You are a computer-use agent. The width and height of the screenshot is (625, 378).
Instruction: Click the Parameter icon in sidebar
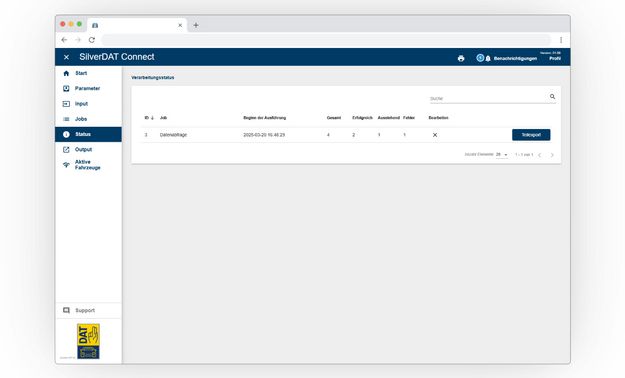tap(66, 89)
